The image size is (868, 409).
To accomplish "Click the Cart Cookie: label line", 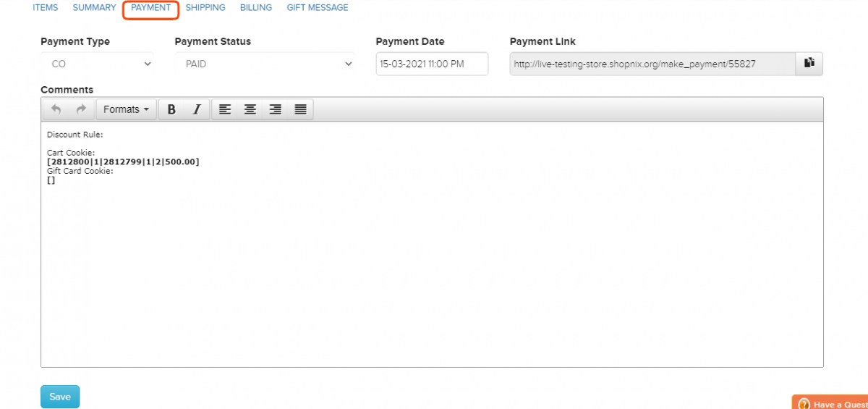I will (x=71, y=152).
